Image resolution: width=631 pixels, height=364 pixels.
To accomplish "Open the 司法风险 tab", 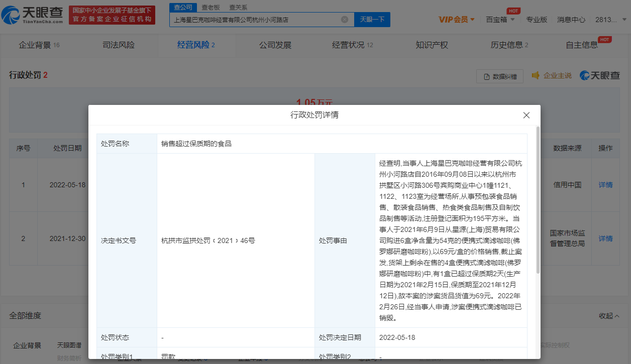I will (x=119, y=45).
